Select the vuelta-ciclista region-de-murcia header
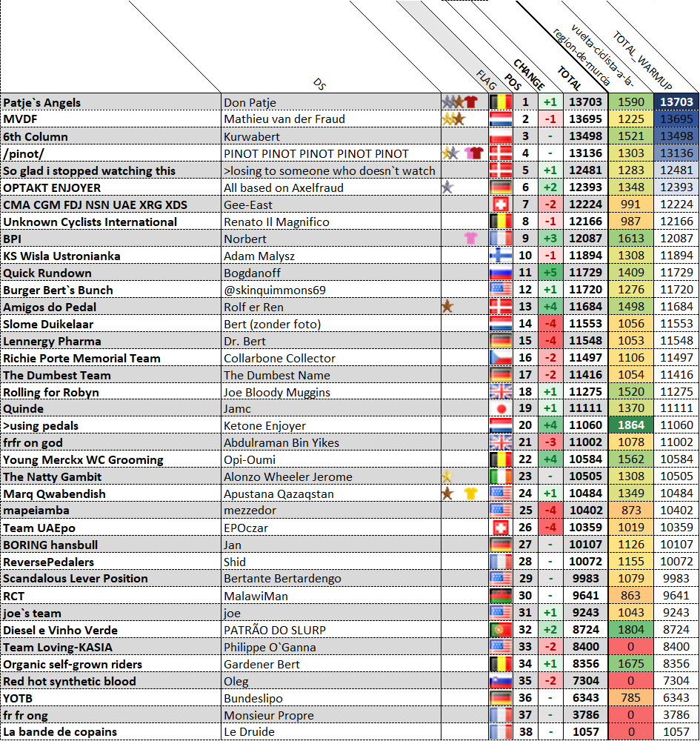The height and width of the screenshot is (741, 700). pyautogui.click(x=593, y=56)
